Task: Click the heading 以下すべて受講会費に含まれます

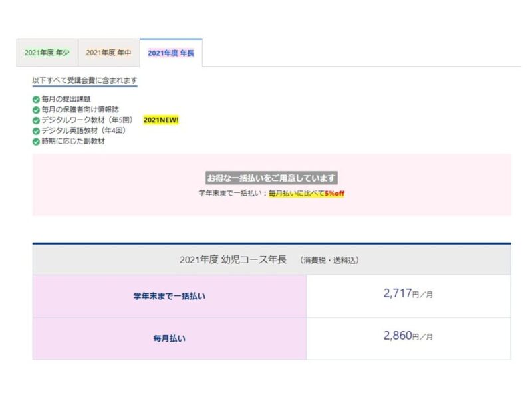Action: pos(85,80)
